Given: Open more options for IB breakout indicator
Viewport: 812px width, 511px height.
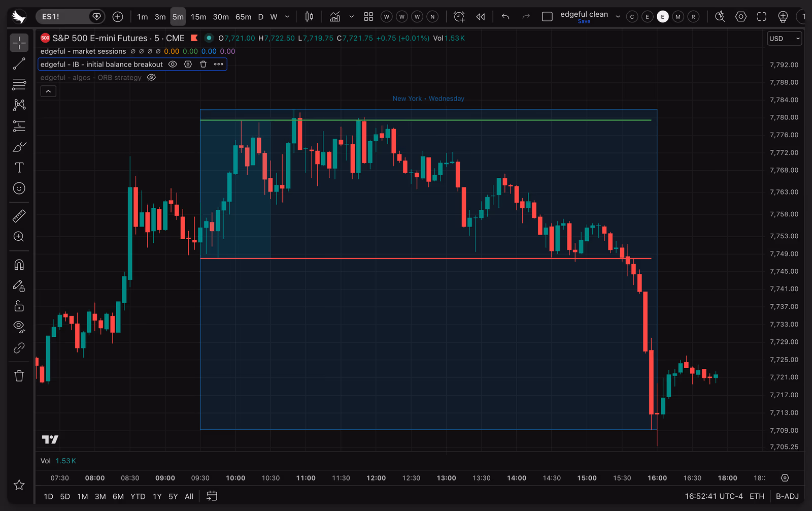Looking at the screenshot, I should [219, 65].
